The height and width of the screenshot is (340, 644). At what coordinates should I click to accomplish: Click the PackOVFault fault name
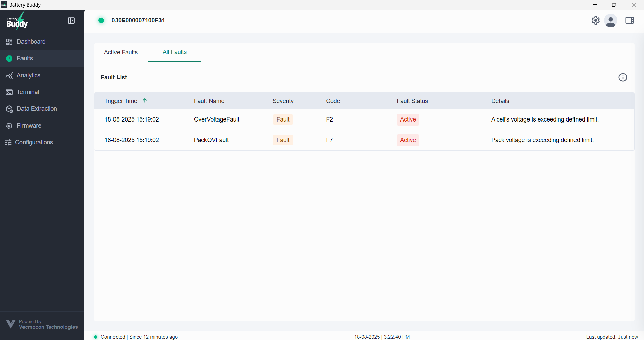coord(211,140)
